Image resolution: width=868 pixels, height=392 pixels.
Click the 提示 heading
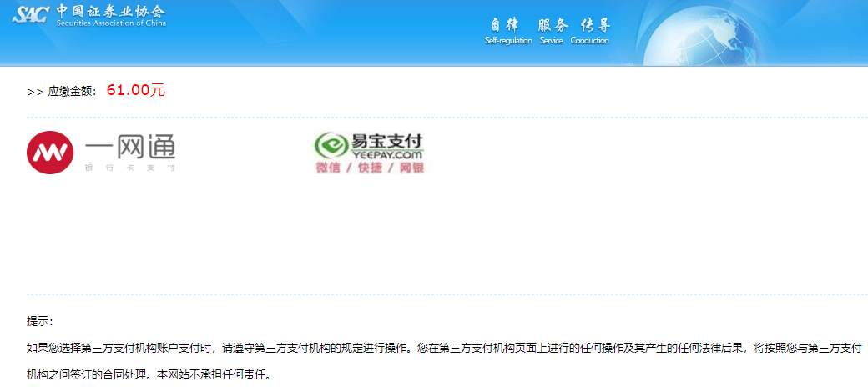(x=39, y=321)
